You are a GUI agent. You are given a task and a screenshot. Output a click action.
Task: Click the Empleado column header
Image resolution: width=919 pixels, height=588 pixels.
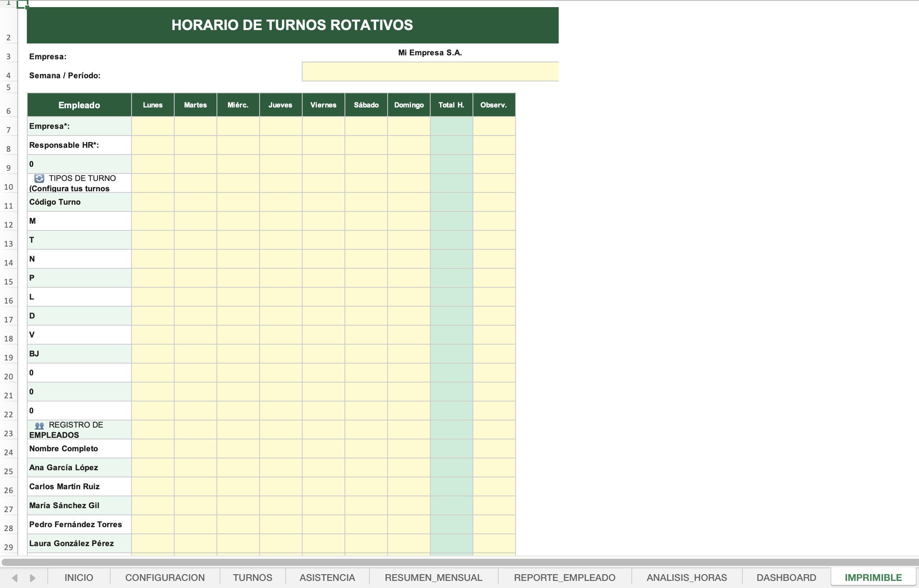point(79,105)
